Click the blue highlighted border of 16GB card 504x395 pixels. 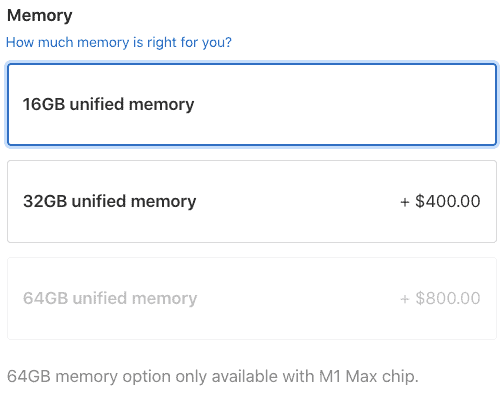252,64
